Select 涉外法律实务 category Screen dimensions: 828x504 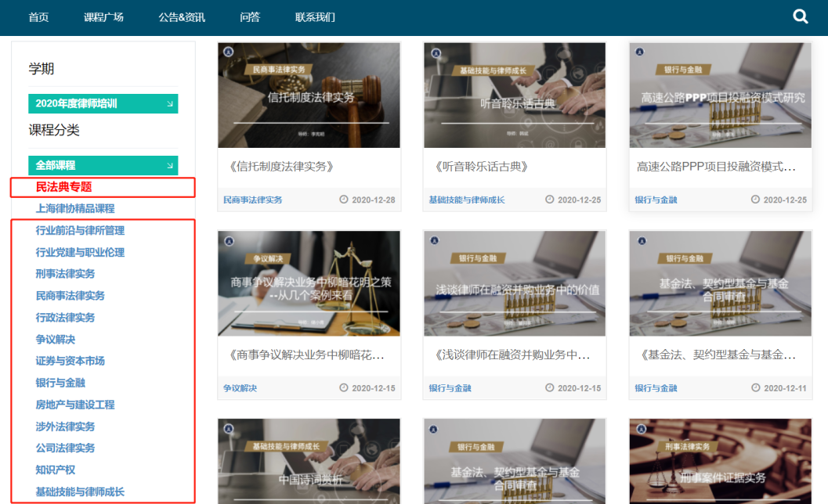pyautogui.click(x=65, y=426)
